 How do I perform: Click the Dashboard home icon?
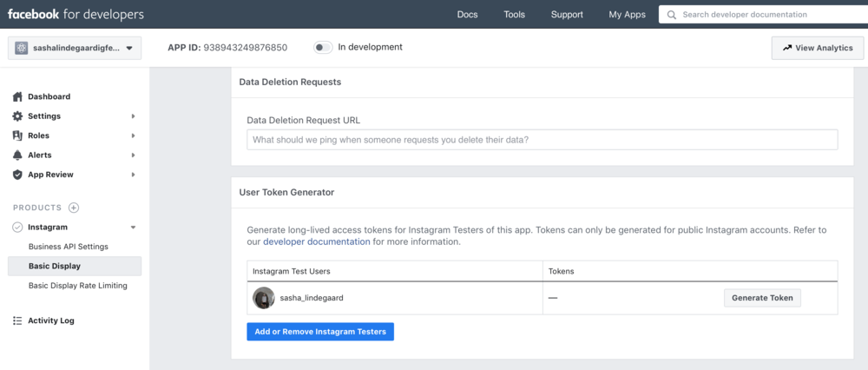click(x=17, y=96)
